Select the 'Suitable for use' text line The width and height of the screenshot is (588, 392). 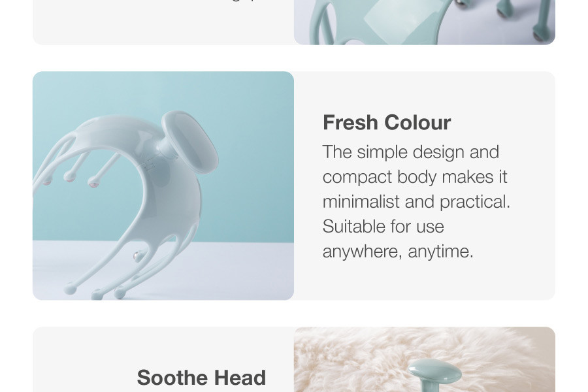[x=384, y=226]
